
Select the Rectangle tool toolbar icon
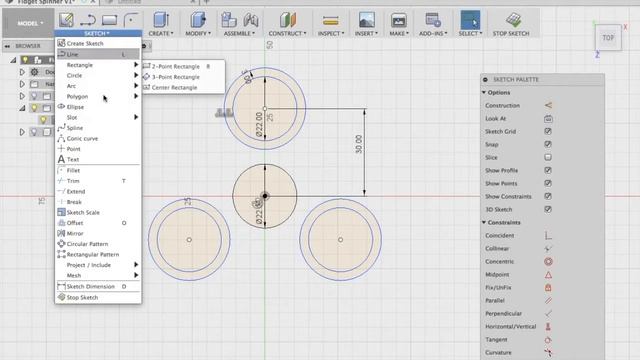tap(109, 20)
